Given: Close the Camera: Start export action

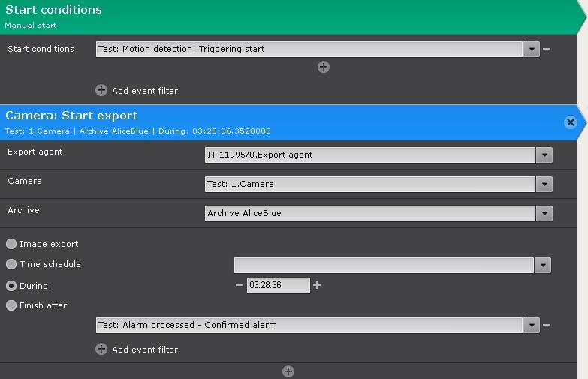Looking at the screenshot, I should click(570, 122).
